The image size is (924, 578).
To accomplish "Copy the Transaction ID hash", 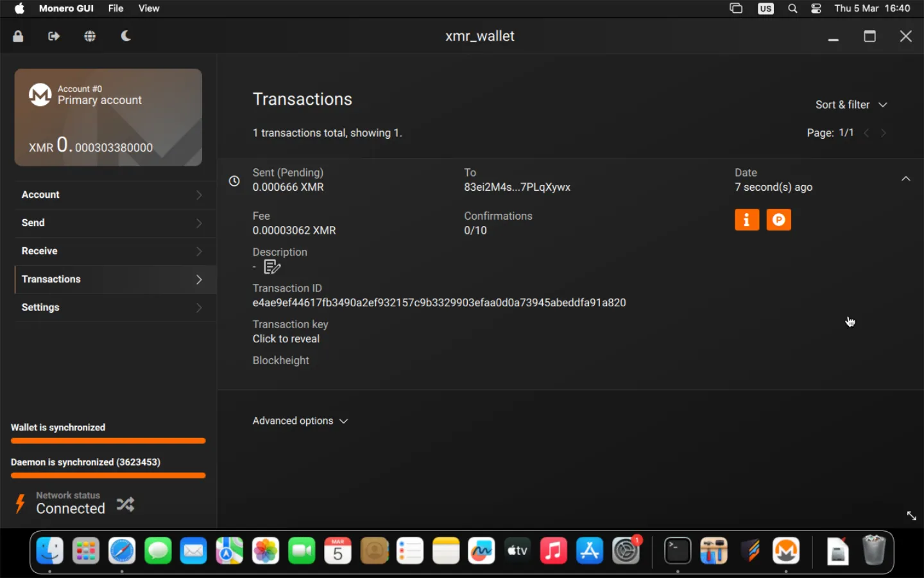I will (439, 302).
